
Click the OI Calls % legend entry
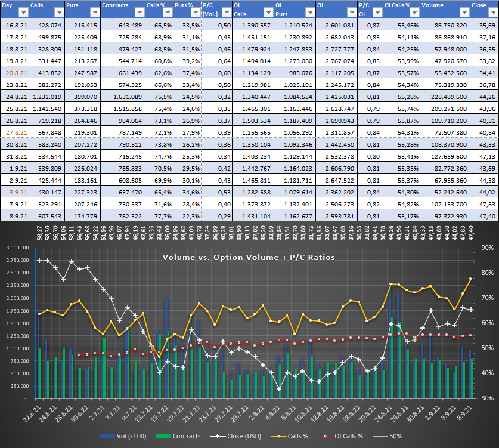[340, 436]
